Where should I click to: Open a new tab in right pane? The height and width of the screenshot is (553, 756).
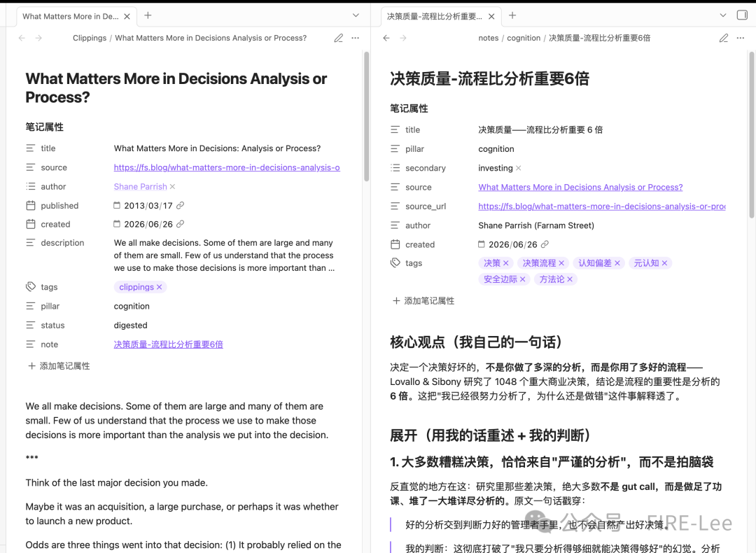(512, 15)
